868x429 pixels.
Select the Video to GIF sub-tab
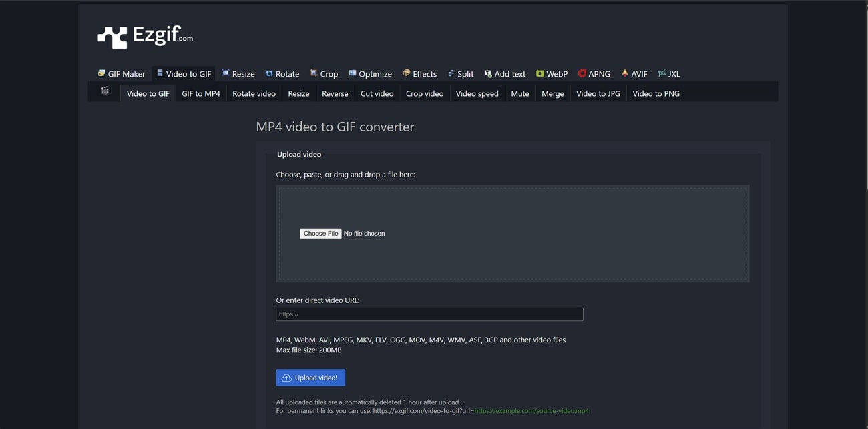point(148,93)
